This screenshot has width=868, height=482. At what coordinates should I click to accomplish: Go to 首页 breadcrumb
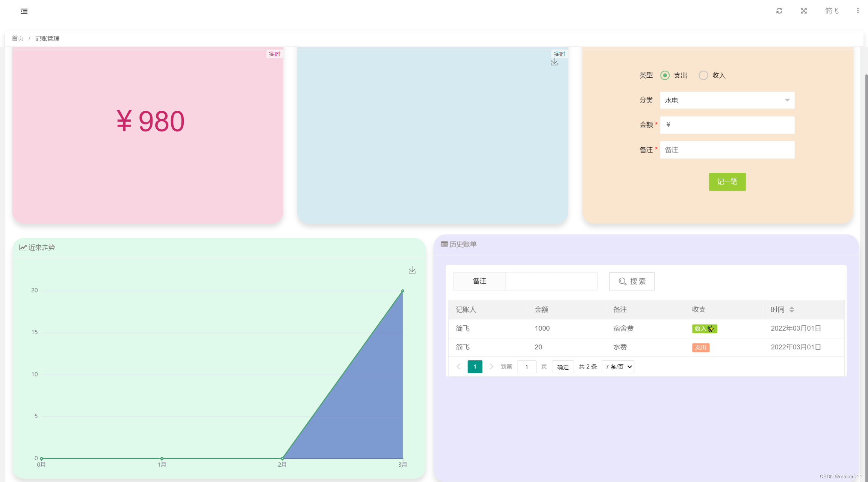pos(18,38)
